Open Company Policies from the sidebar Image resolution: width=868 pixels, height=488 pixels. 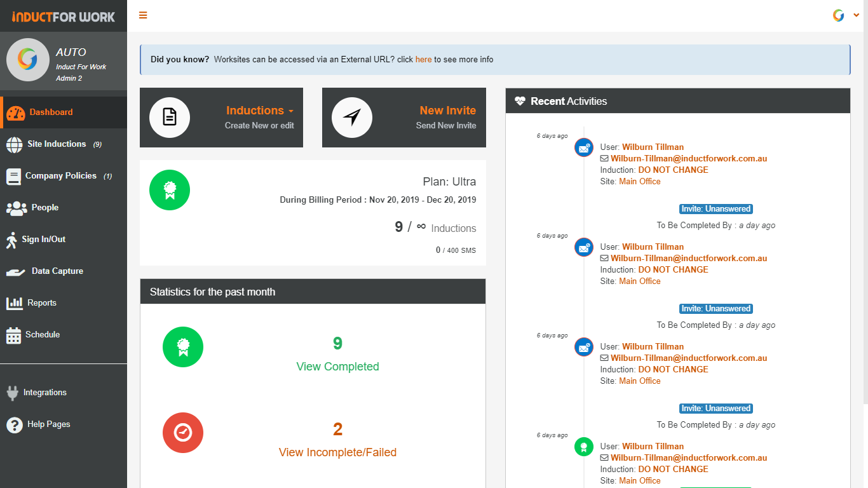14,176
